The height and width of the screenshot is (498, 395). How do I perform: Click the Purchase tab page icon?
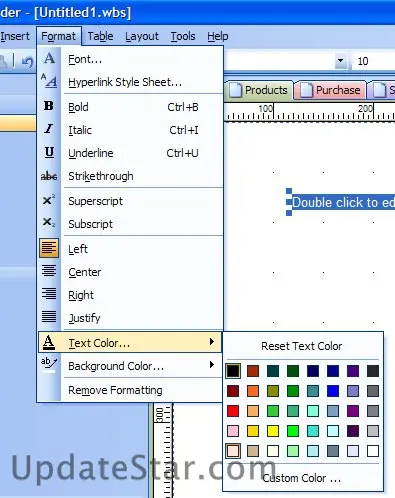tap(306, 90)
